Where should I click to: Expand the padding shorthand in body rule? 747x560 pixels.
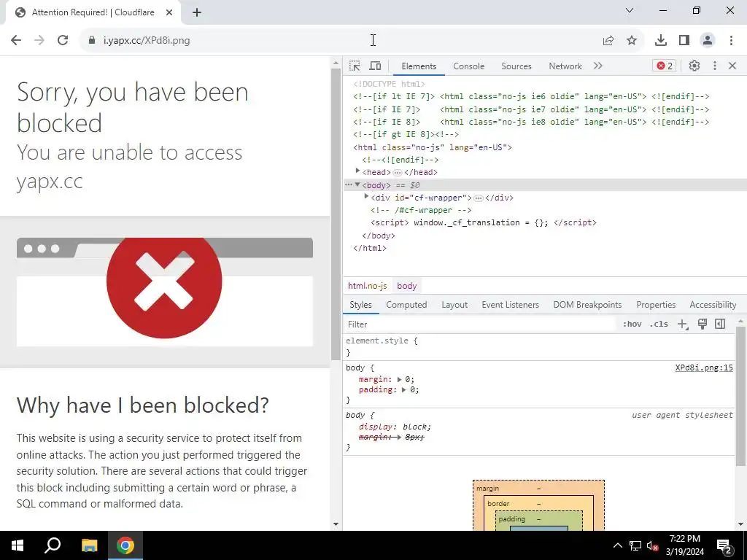point(403,389)
